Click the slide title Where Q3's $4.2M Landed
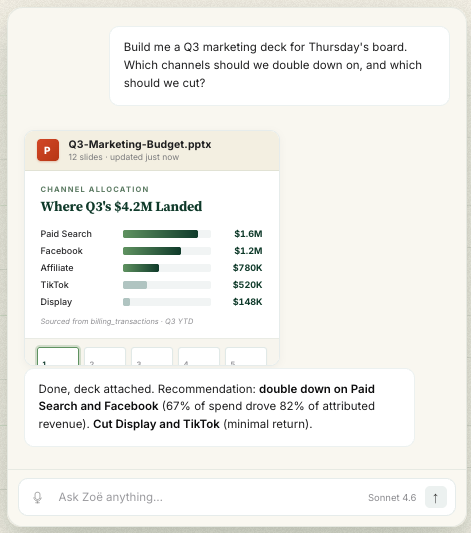Screen dimensions: 471x533 coord(121,206)
